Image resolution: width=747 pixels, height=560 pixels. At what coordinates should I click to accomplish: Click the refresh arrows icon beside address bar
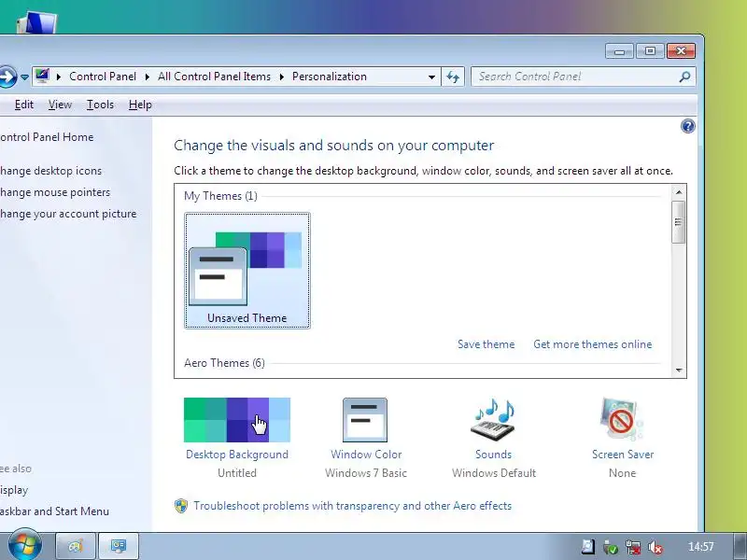coord(453,77)
